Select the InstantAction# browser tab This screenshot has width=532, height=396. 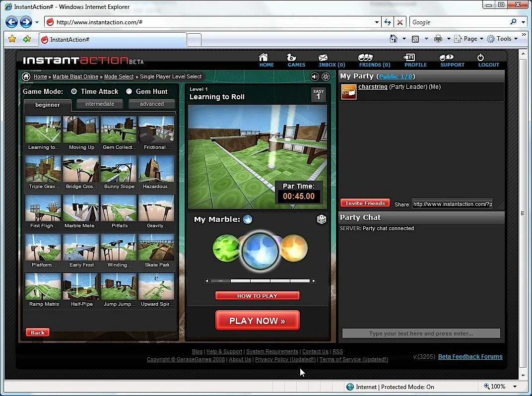[112, 39]
